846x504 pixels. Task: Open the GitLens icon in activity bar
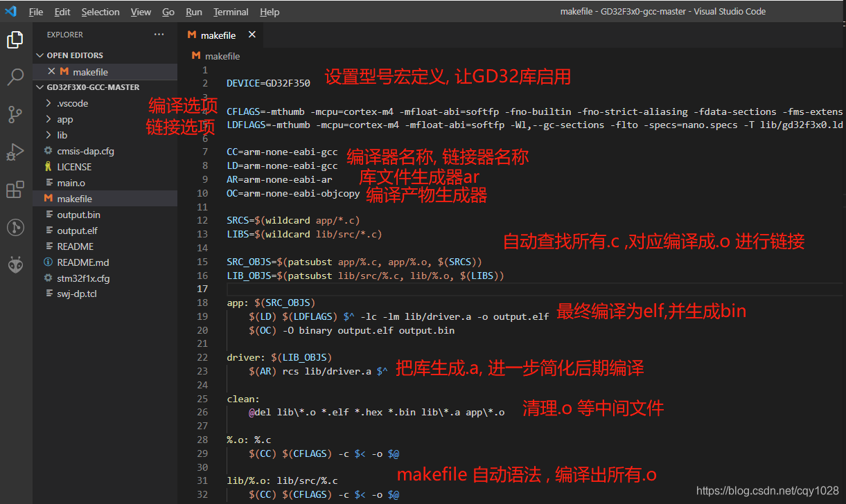pos(15,227)
